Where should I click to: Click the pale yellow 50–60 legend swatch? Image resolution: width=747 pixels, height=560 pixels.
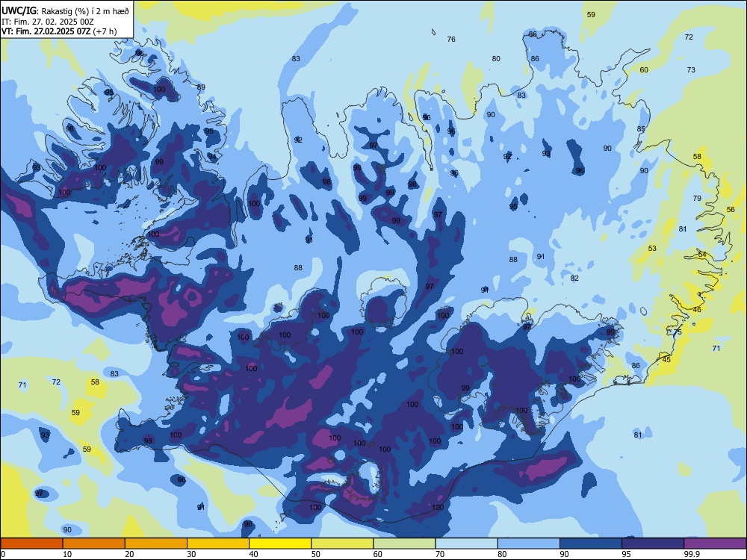pos(342,544)
